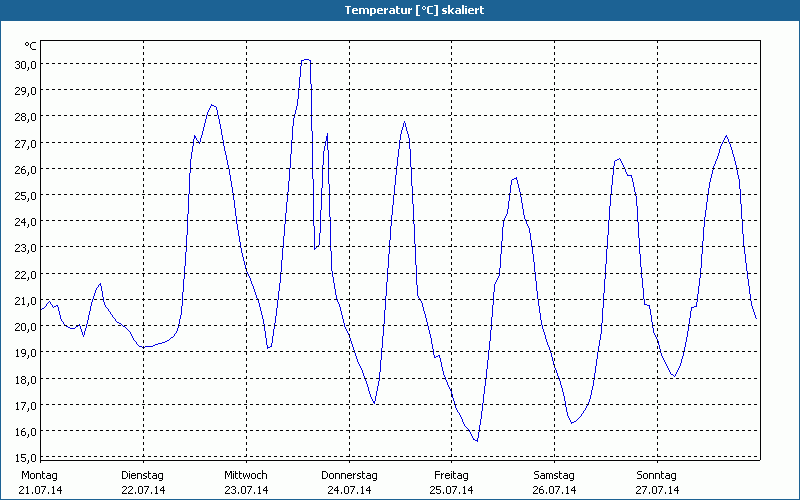Click the Dienstag 22.07.14 axis label
800x500 pixels.
click(x=143, y=483)
